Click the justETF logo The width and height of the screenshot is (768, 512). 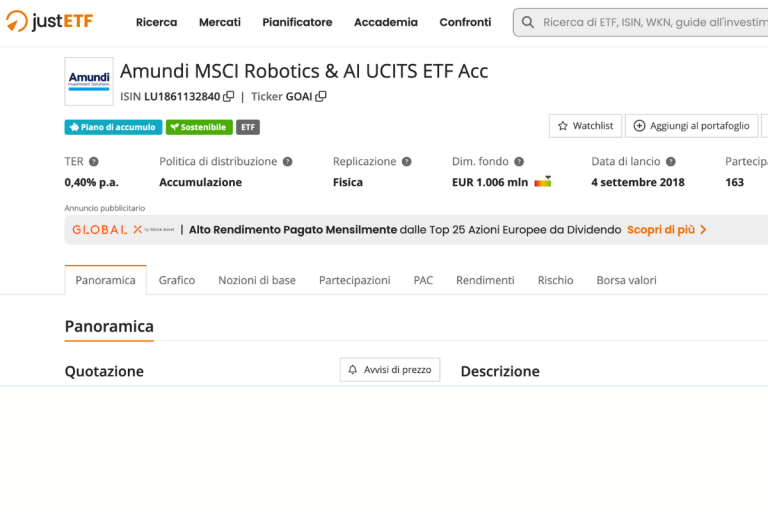50,21
